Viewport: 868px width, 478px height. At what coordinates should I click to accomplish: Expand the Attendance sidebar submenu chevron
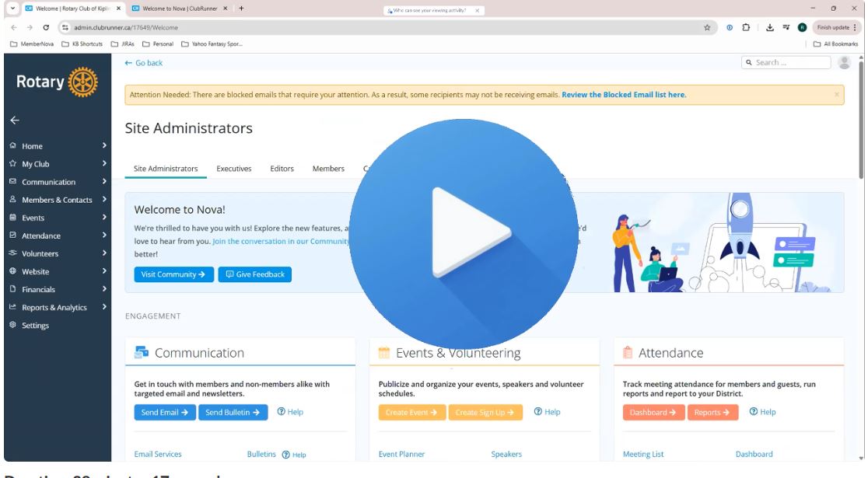104,235
